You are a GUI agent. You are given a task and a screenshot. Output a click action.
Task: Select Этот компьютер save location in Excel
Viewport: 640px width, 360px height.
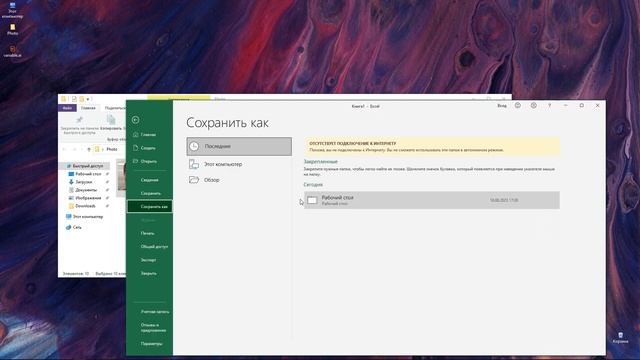pyautogui.click(x=239, y=164)
